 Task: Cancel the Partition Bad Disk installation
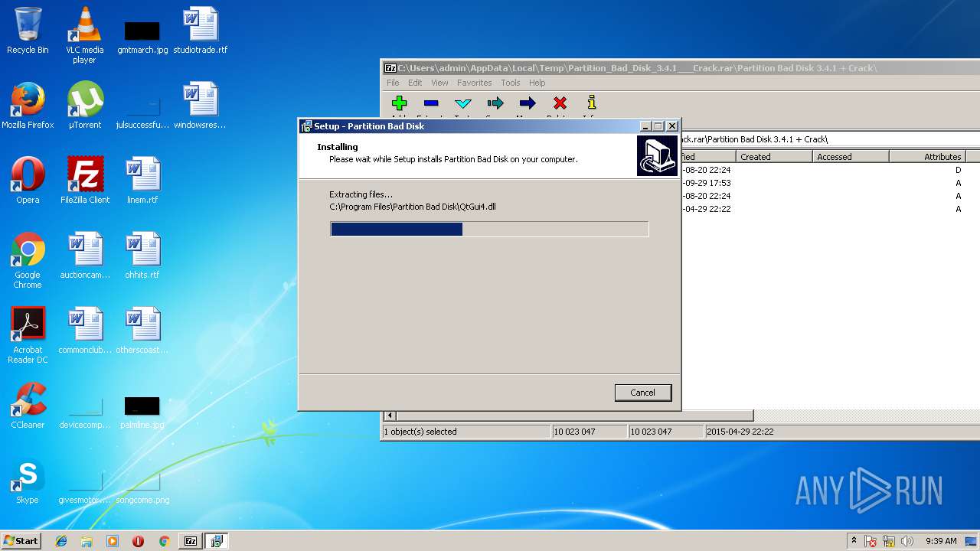point(642,393)
